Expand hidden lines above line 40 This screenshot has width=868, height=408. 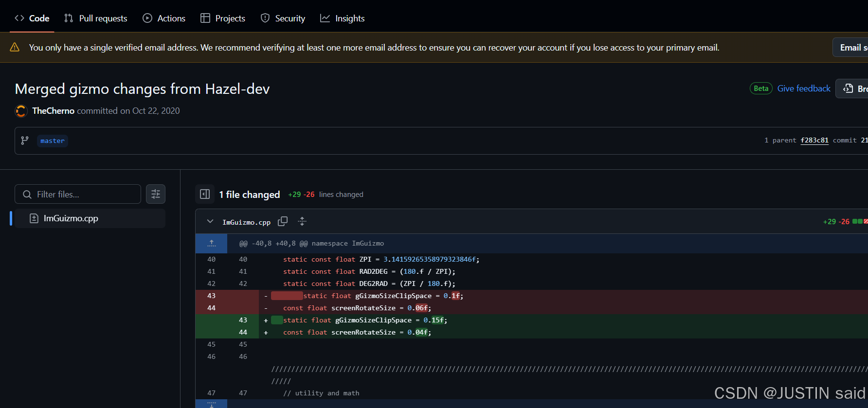click(x=211, y=243)
